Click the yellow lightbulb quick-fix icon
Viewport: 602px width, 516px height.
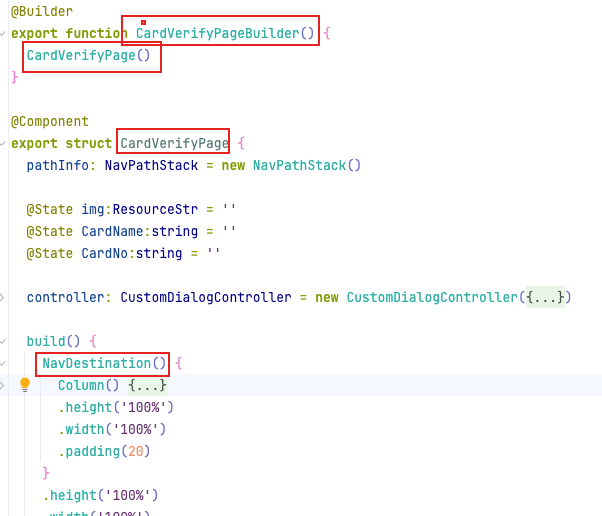pyautogui.click(x=25, y=385)
